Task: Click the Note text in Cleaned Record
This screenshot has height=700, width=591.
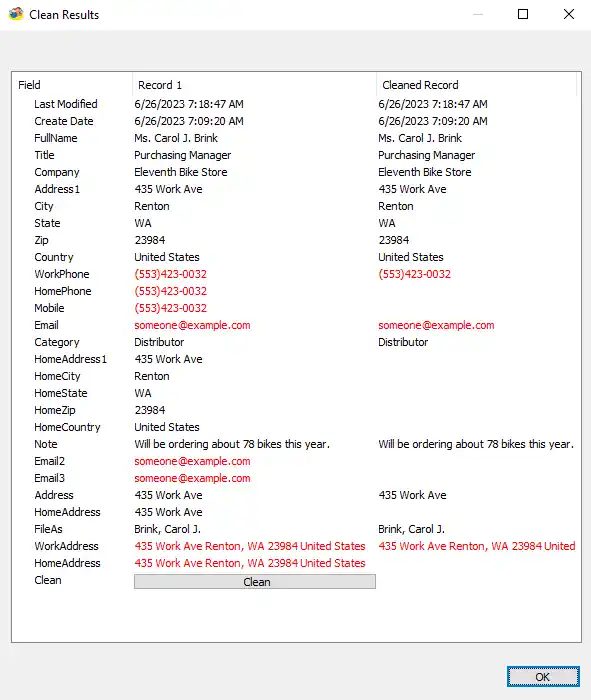Action: [476, 444]
